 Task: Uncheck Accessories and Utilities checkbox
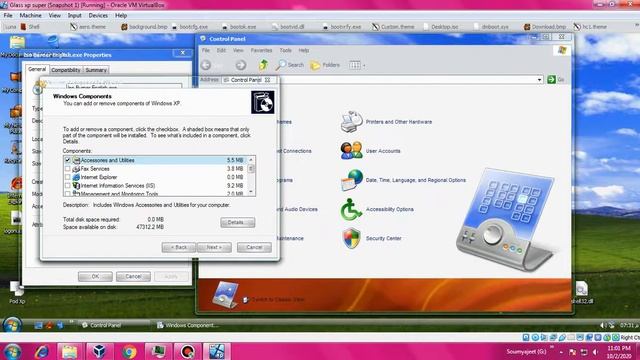pos(67,160)
